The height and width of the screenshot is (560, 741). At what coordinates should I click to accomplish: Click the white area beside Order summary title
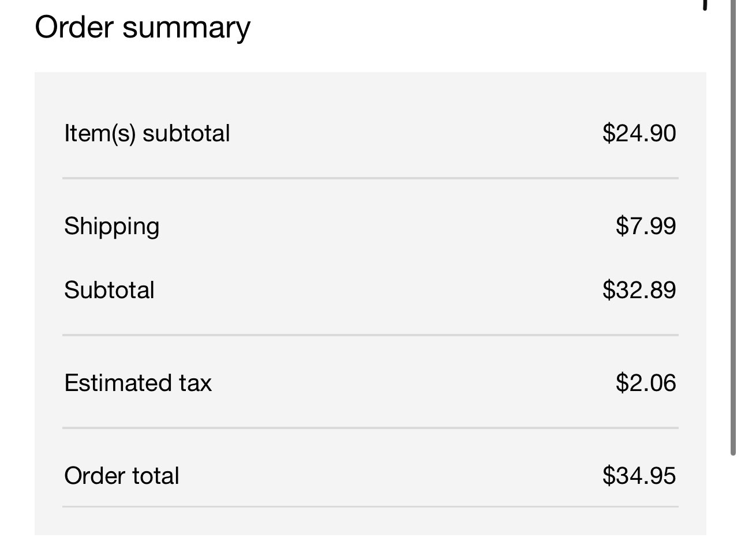[462, 28]
